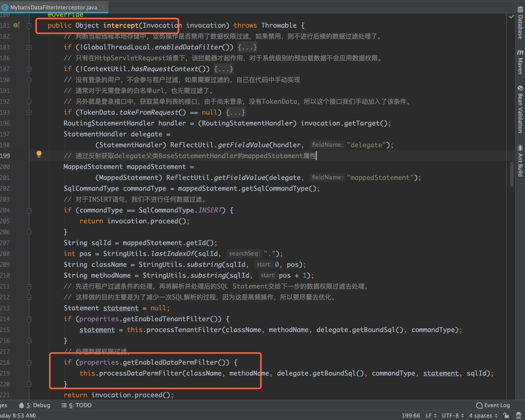Open the Maven tool window
The image size is (525, 420).
click(x=520, y=62)
